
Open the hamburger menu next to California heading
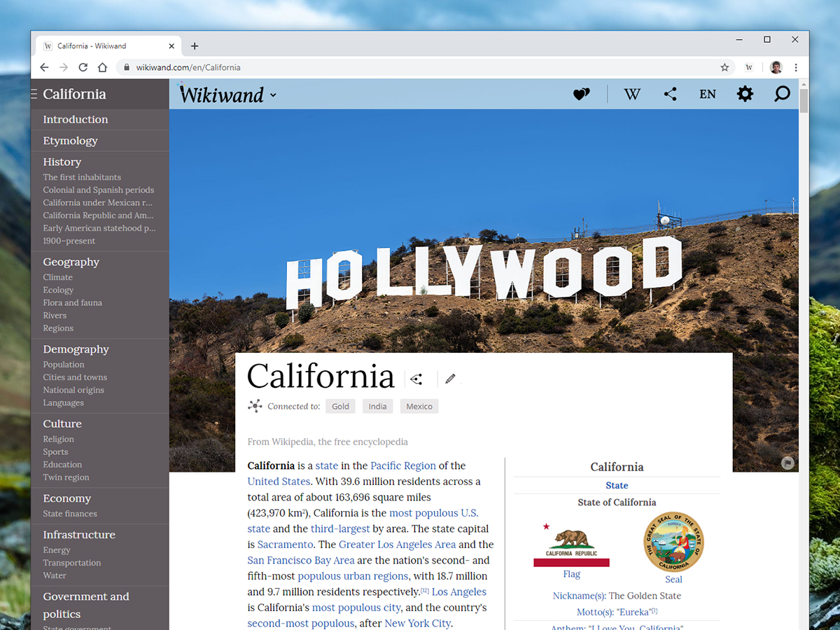click(x=32, y=93)
